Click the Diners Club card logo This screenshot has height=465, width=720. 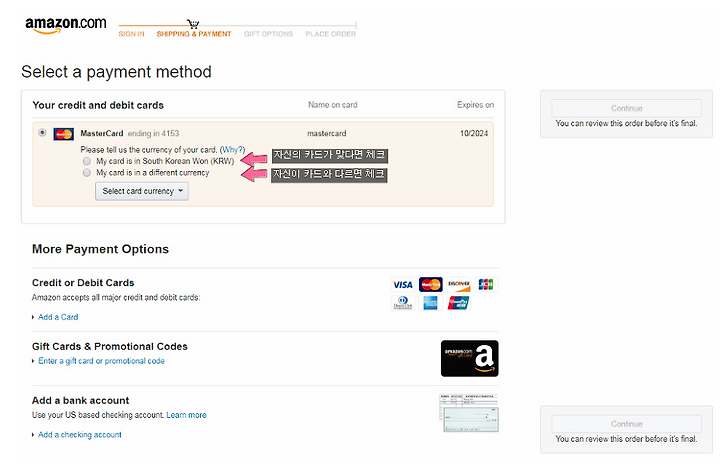(403, 303)
